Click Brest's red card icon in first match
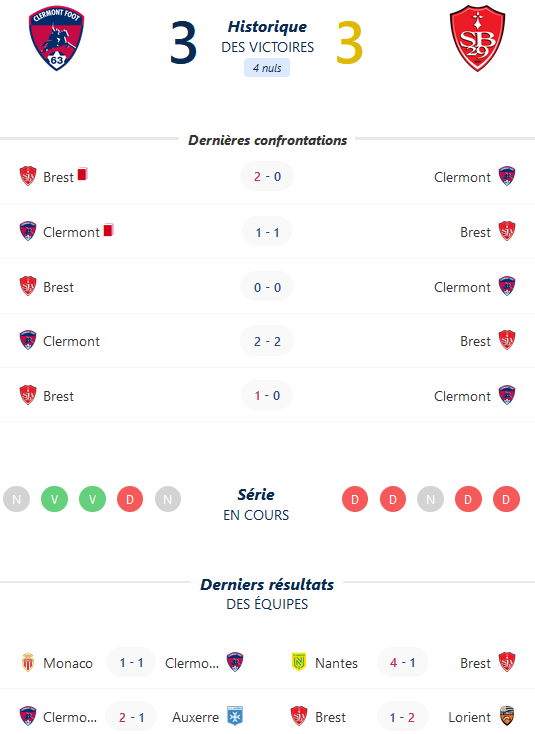This screenshot has width=535, height=734. click(82, 174)
